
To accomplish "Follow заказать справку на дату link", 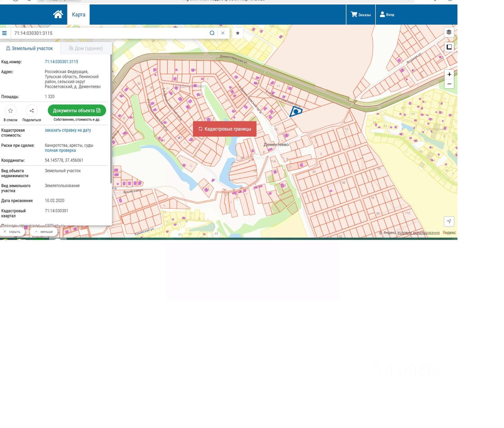I will pos(68,130).
